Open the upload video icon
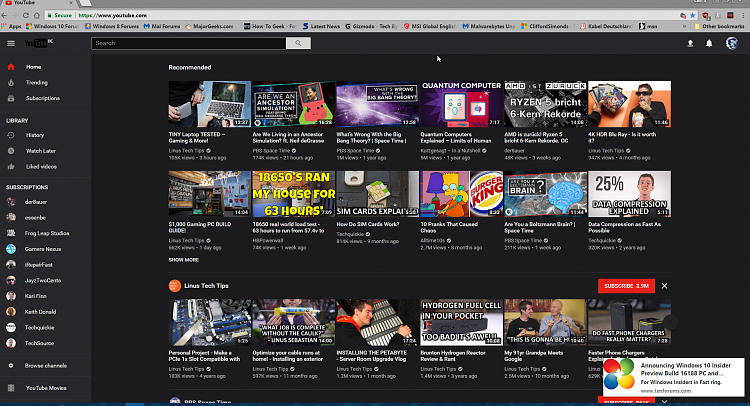750x406 pixels. point(690,44)
